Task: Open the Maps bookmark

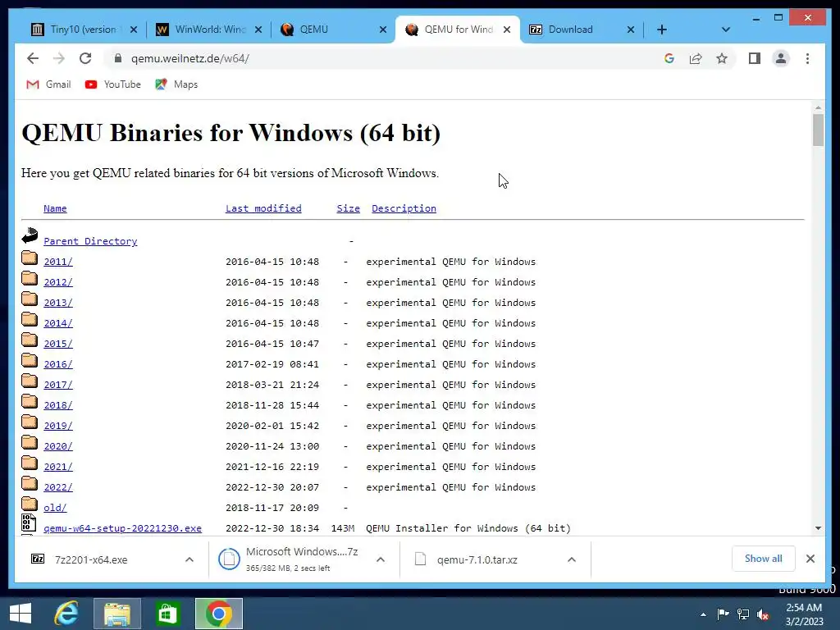Action: pos(177,84)
